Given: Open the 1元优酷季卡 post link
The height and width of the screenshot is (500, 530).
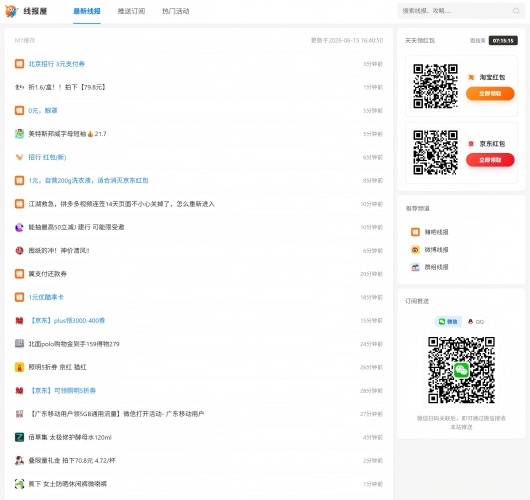Looking at the screenshot, I should [46, 297].
